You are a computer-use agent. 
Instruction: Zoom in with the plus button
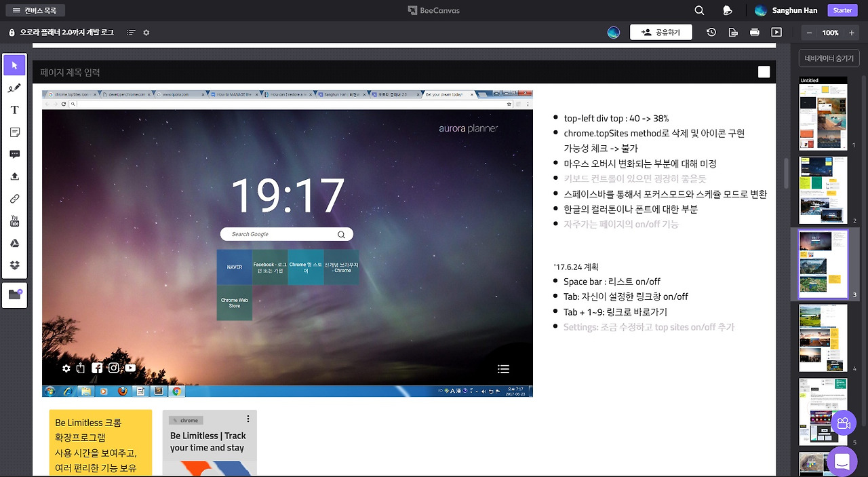pos(852,33)
